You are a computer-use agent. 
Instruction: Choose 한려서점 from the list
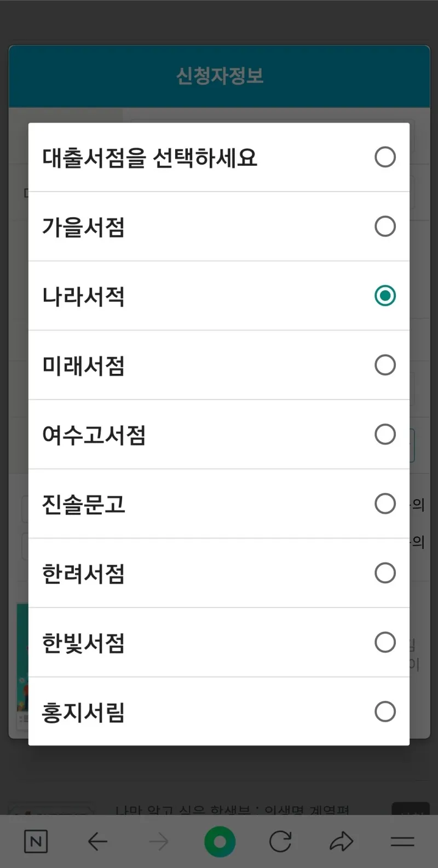point(84,574)
